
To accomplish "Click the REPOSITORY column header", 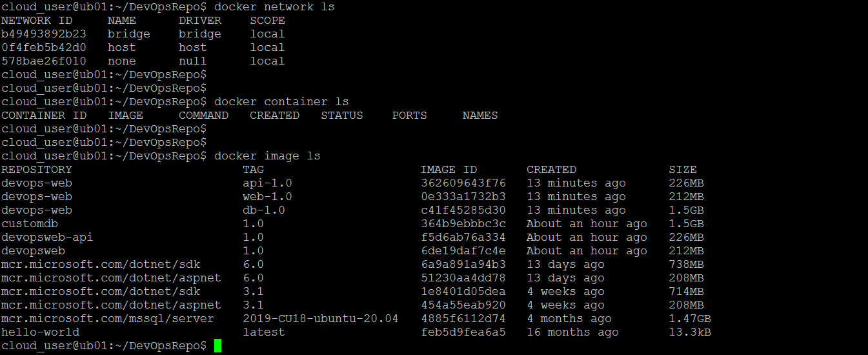I will click(37, 170).
